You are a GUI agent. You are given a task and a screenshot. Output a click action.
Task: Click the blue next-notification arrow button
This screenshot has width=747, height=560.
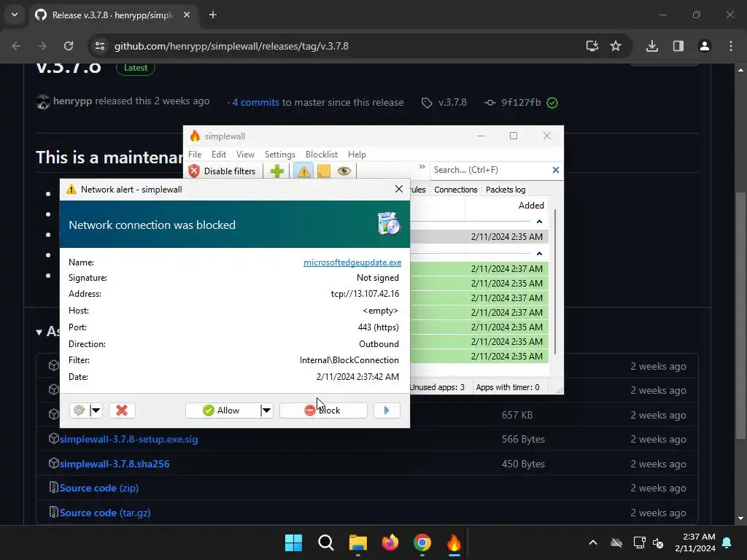point(387,411)
